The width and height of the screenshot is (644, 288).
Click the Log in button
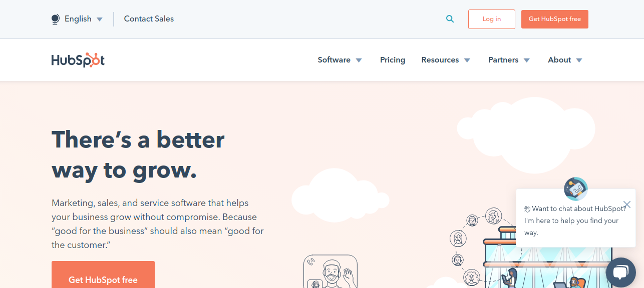(x=492, y=19)
